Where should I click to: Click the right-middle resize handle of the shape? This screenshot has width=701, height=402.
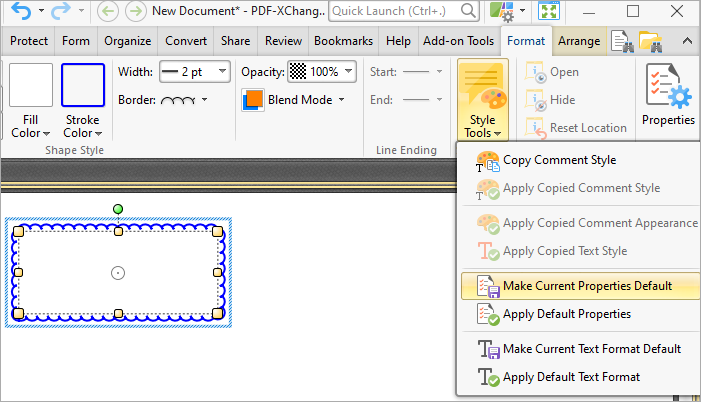pyautogui.click(x=217, y=272)
